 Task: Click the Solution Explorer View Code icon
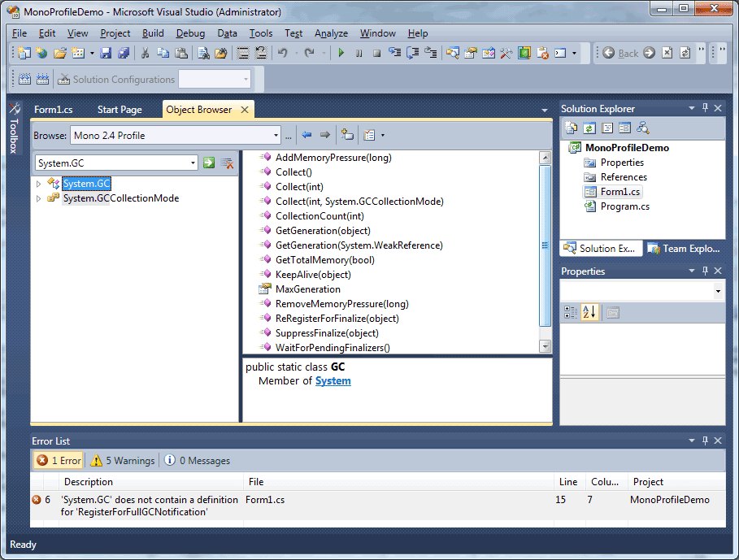coord(607,128)
